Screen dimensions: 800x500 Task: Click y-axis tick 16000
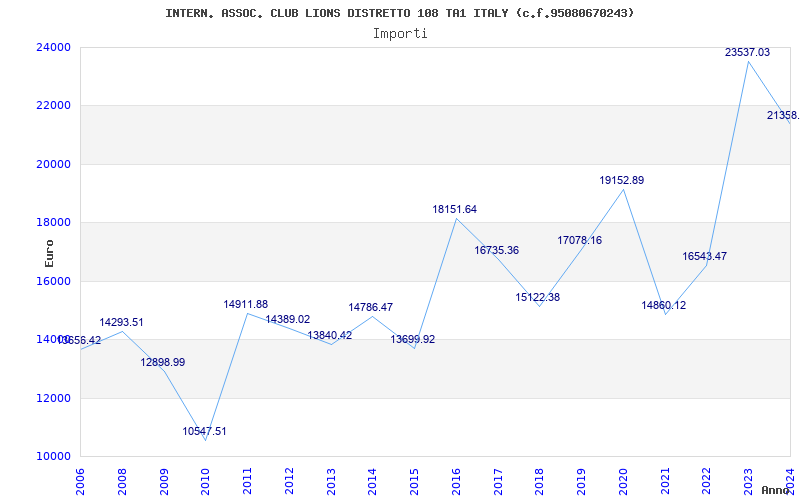coord(53,281)
